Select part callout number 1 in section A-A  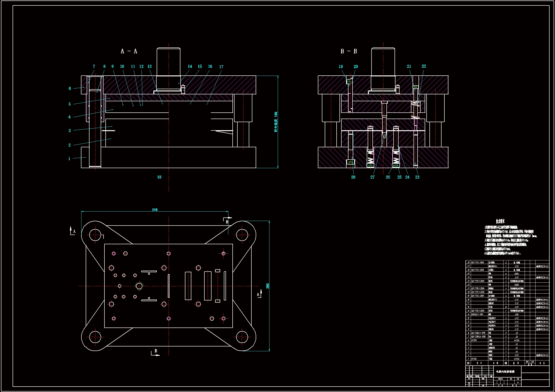point(69,159)
